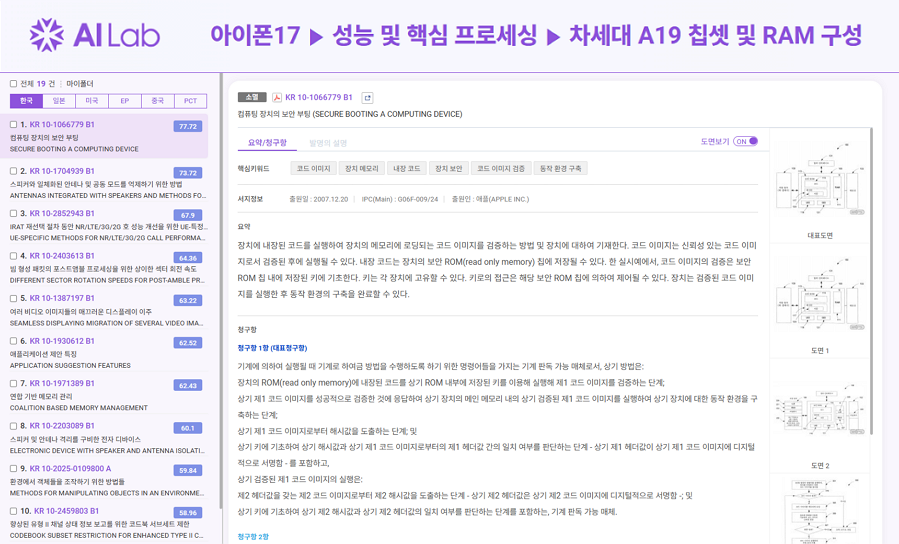Open KR 10-1971389 B1 patent link
Screen dimensions: 899x544
pyautogui.click(x=62, y=383)
